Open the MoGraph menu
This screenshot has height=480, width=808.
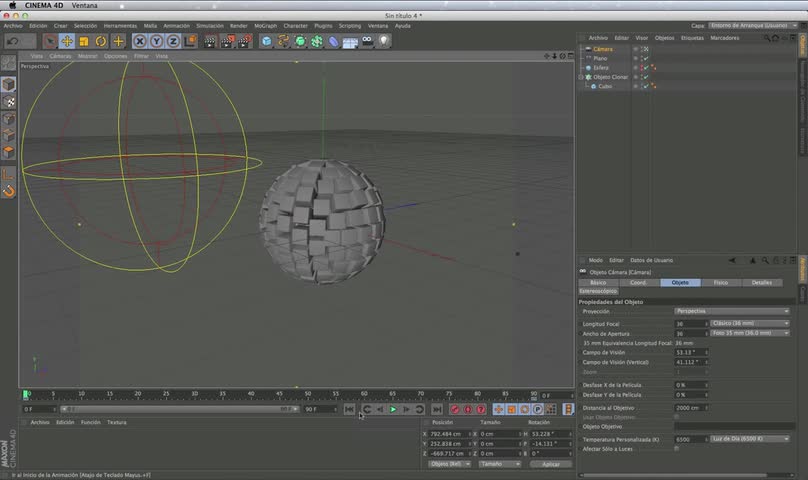coord(265,26)
